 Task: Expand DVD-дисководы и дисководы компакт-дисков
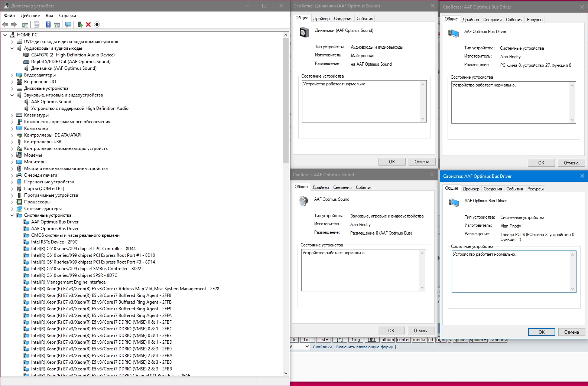click(12, 42)
